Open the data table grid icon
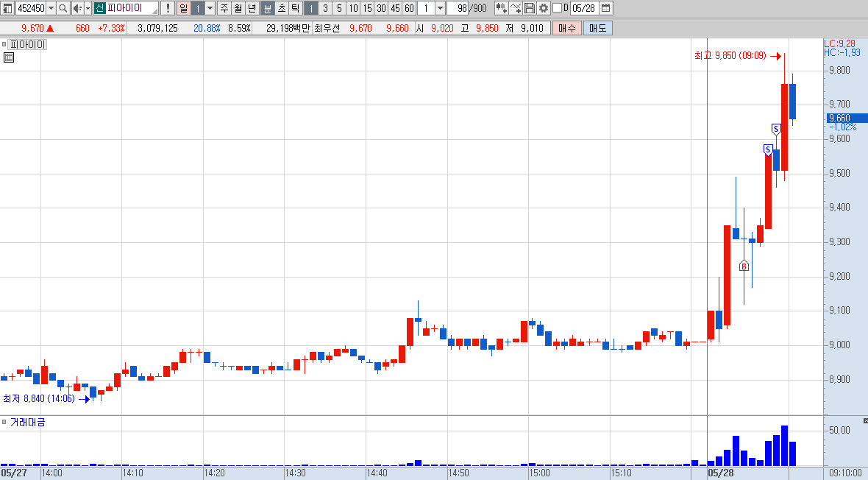868x480 pixels. (x=8, y=57)
